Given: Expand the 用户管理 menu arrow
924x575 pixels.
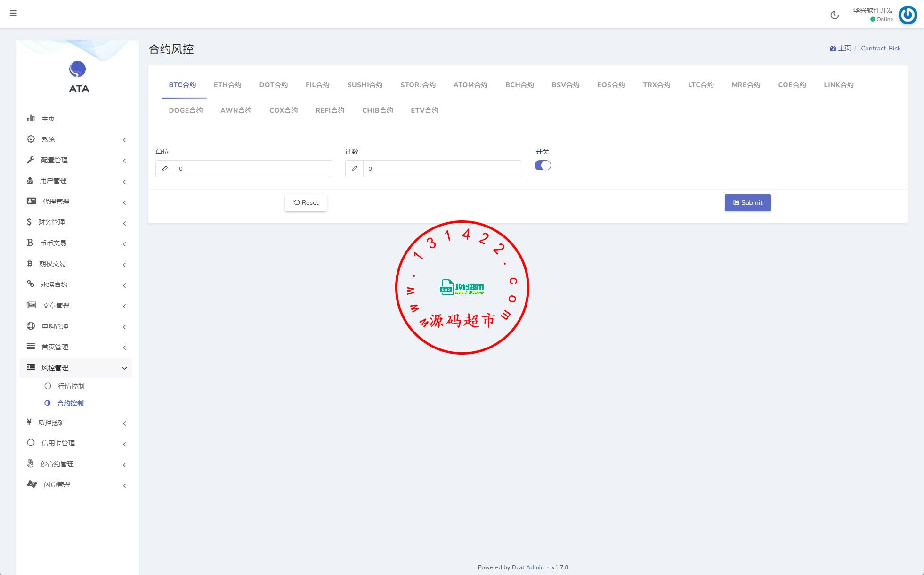Looking at the screenshot, I should point(124,182).
